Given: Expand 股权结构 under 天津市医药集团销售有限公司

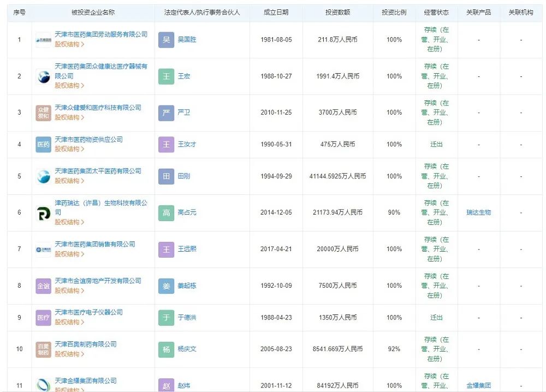Looking at the screenshot, I should coord(69,254).
